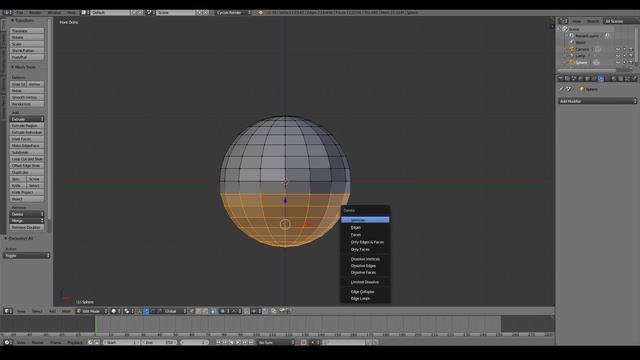Open Physics properties tab icon
This screenshot has width=640, height=360.
(x=634, y=78)
